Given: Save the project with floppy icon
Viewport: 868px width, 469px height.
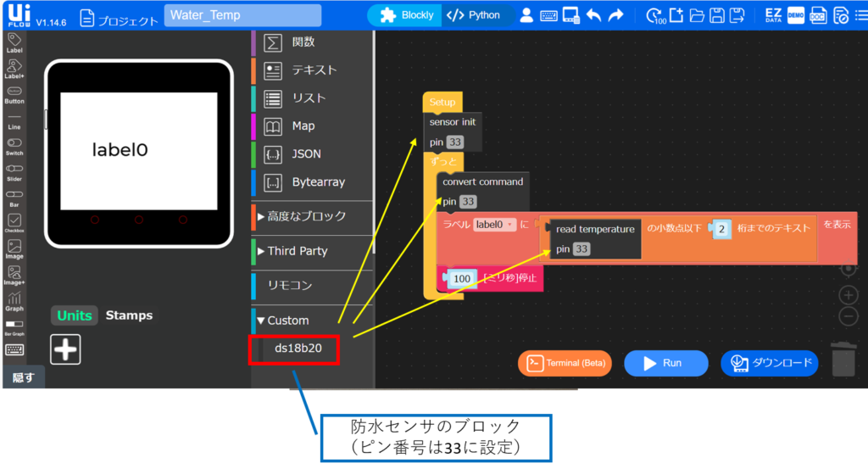Looking at the screenshot, I should point(717,15).
